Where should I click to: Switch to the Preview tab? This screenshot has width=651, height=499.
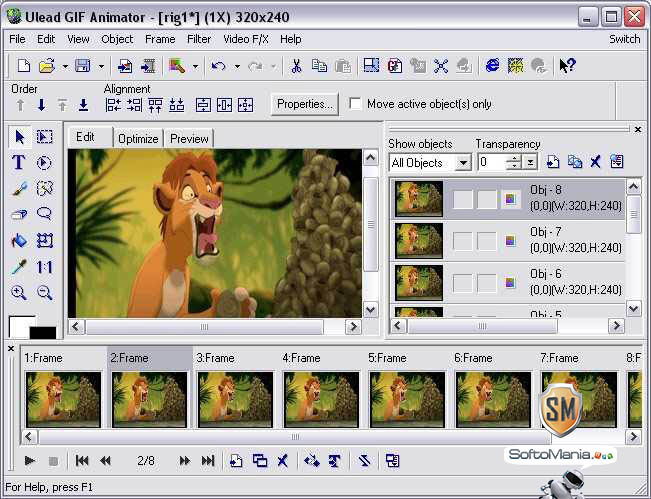click(189, 139)
